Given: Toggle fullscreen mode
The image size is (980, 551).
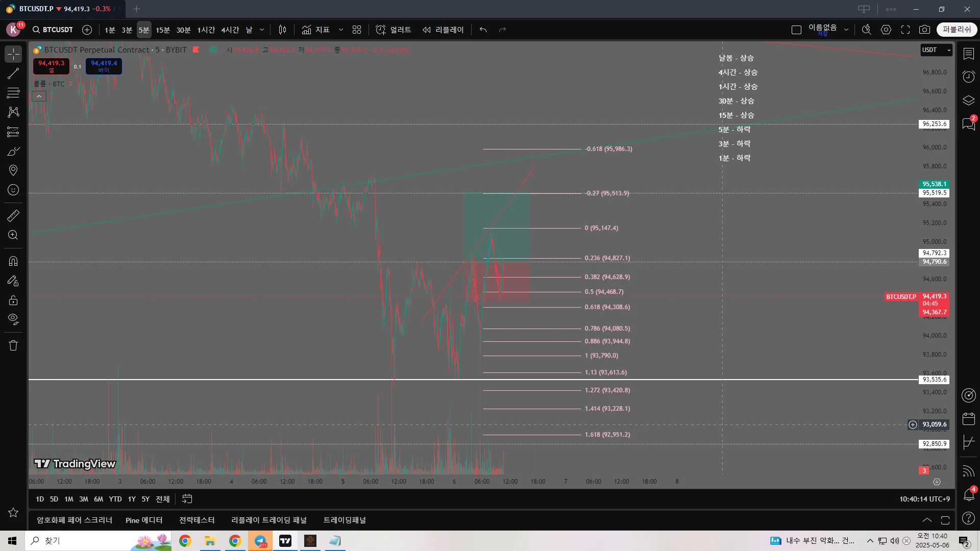Looking at the screenshot, I should point(905,30).
